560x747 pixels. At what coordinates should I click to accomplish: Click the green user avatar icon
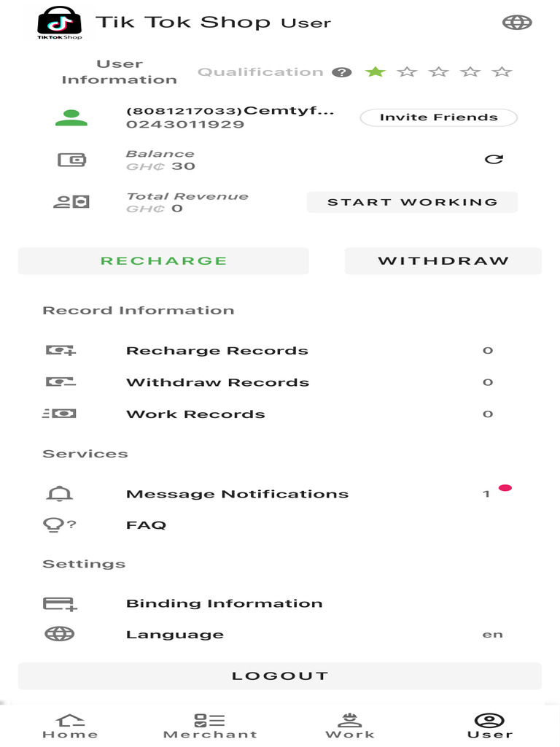[71, 117]
